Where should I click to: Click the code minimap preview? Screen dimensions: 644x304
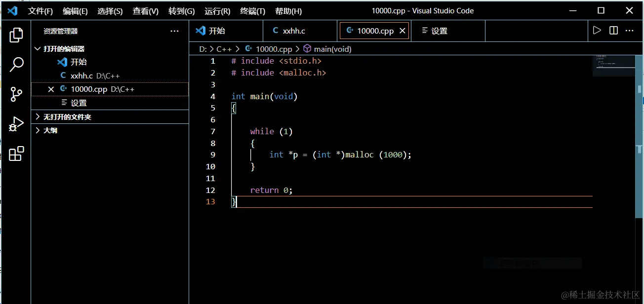click(x=613, y=66)
